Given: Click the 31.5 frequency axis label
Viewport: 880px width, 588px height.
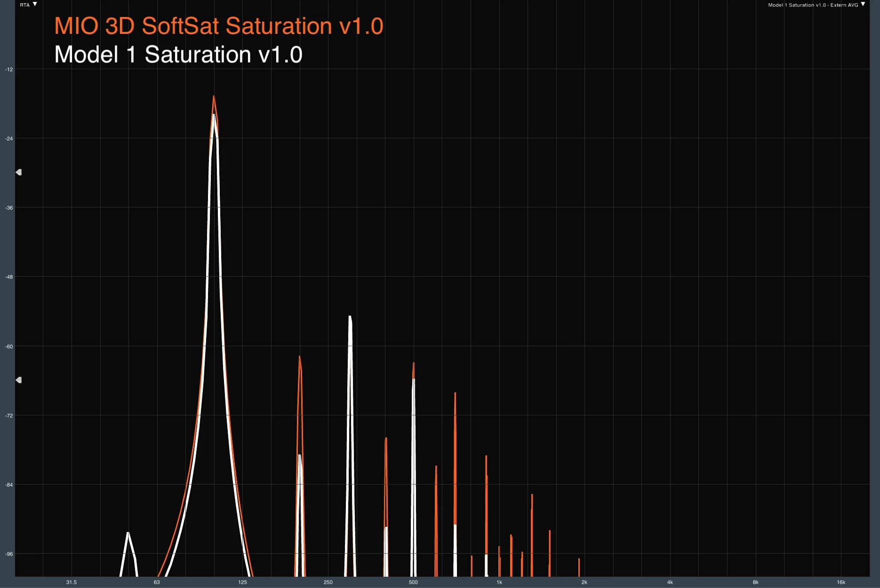Looking at the screenshot, I should (x=72, y=582).
